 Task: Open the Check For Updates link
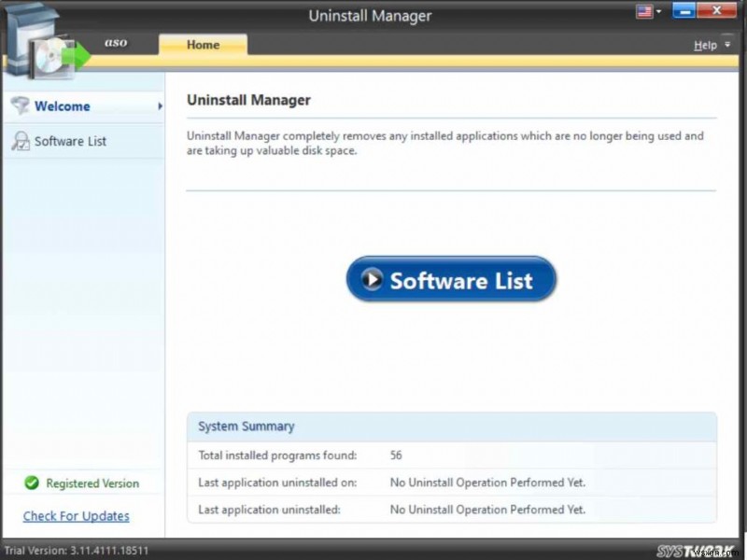pyautogui.click(x=75, y=516)
